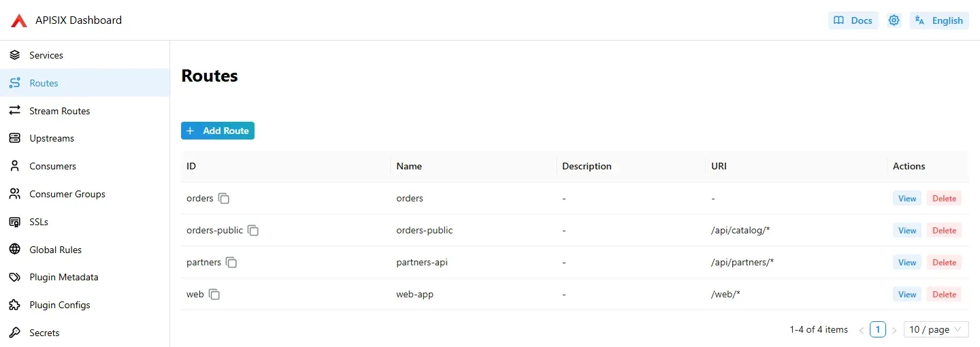Image resolution: width=980 pixels, height=347 pixels.
Task: Delete the partners route
Action: [x=944, y=263]
